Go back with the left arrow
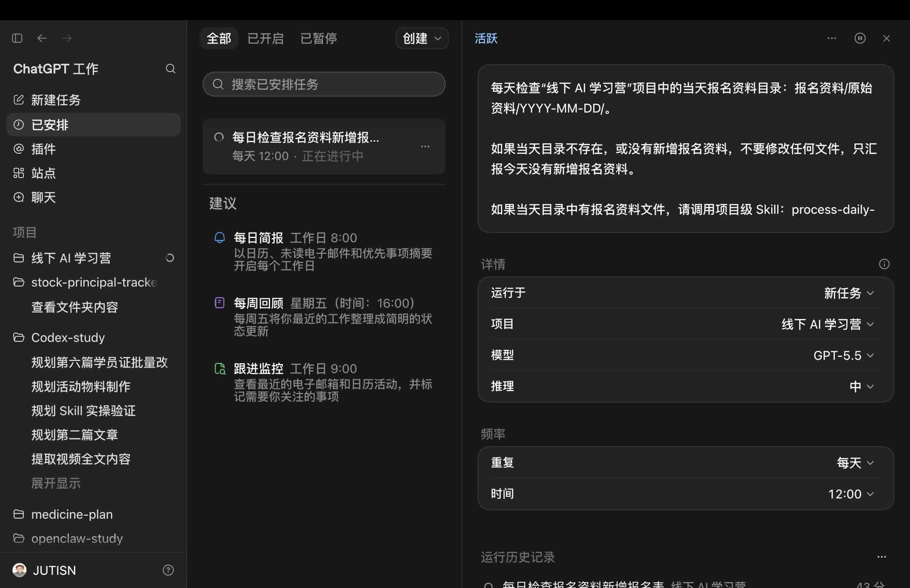Screen dimensions: 910x588 coord(42,38)
